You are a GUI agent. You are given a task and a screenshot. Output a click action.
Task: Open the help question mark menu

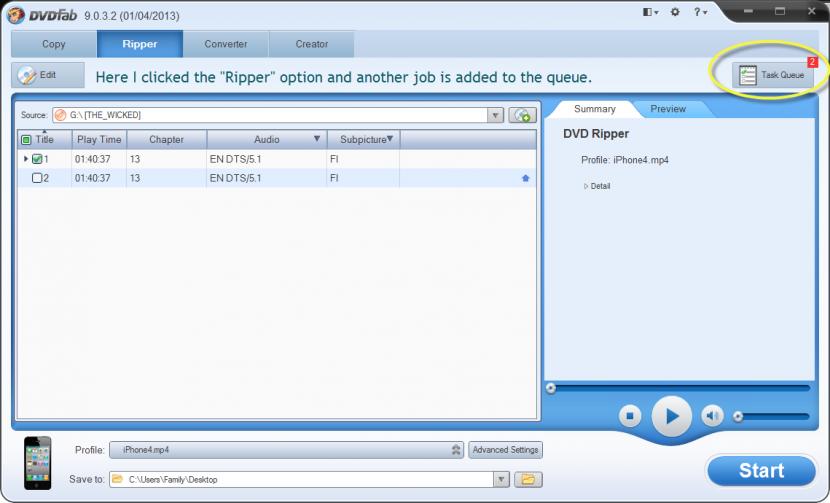[700, 12]
